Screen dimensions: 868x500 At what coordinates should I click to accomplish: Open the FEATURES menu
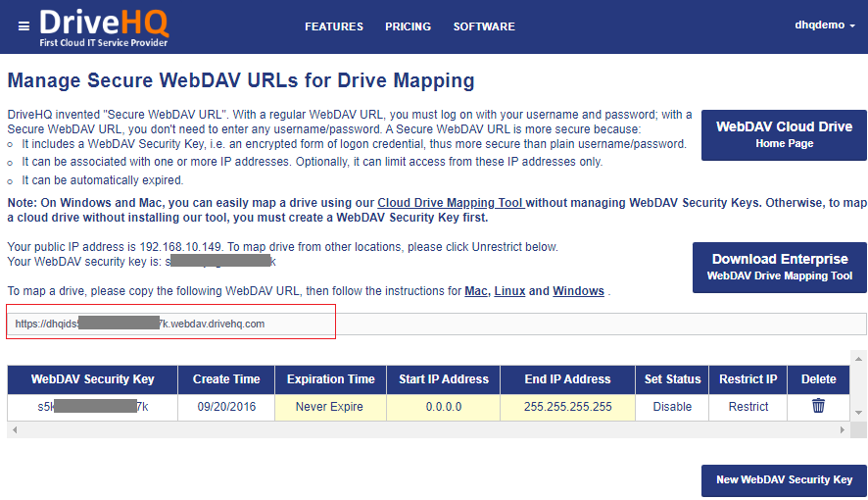tap(334, 26)
